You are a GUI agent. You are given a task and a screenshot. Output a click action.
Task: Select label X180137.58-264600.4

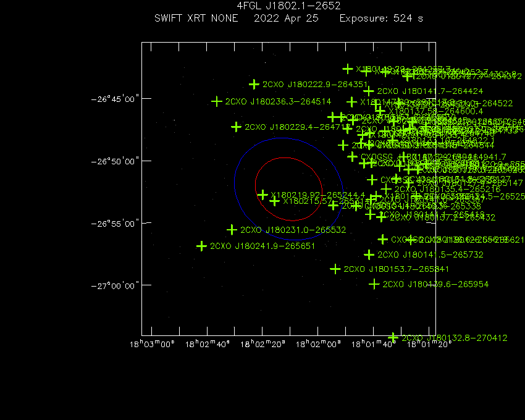[x=436, y=111]
